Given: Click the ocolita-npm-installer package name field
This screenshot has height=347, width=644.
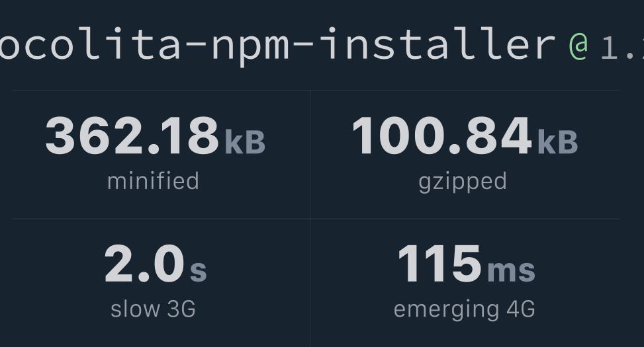Looking at the screenshot, I should coord(277,44).
